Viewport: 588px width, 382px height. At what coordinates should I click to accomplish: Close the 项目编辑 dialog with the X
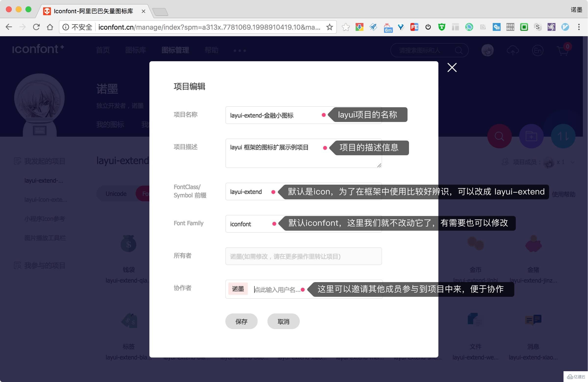click(x=452, y=67)
